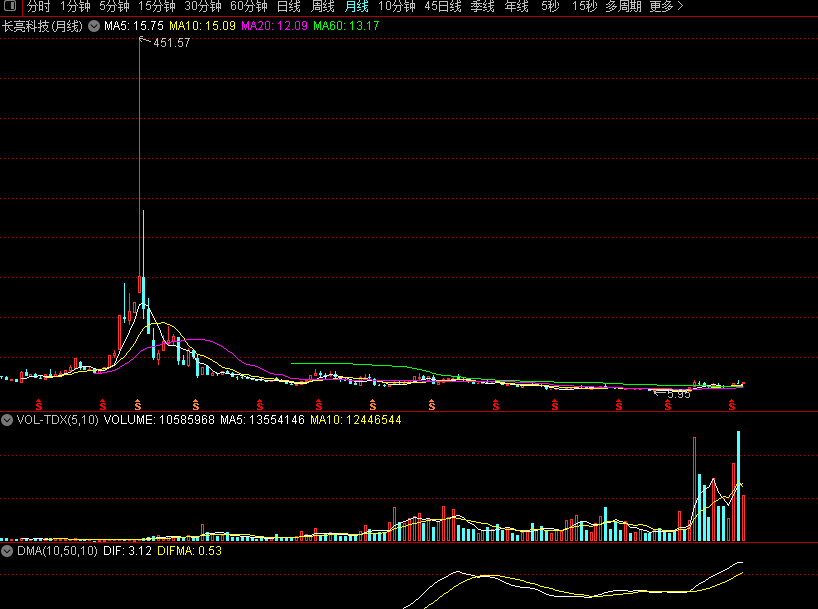Select the 30分钟 period tab
818x609 pixels.
[203, 7]
